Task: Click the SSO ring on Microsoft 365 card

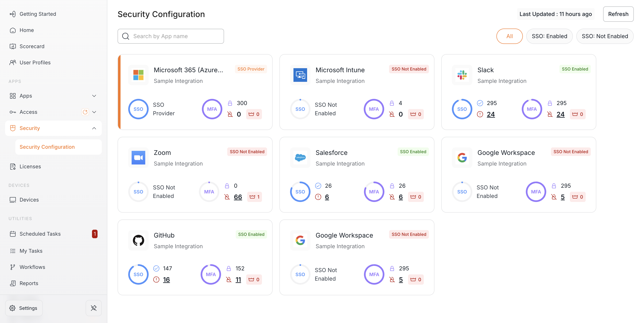Action: [138, 109]
